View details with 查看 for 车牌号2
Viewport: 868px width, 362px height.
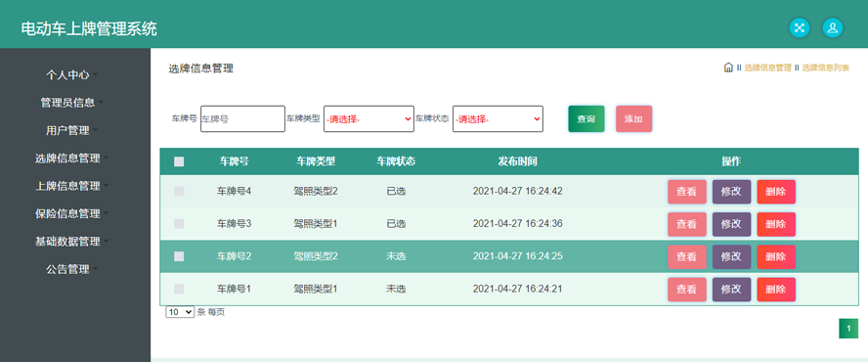(x=687, y=256)
